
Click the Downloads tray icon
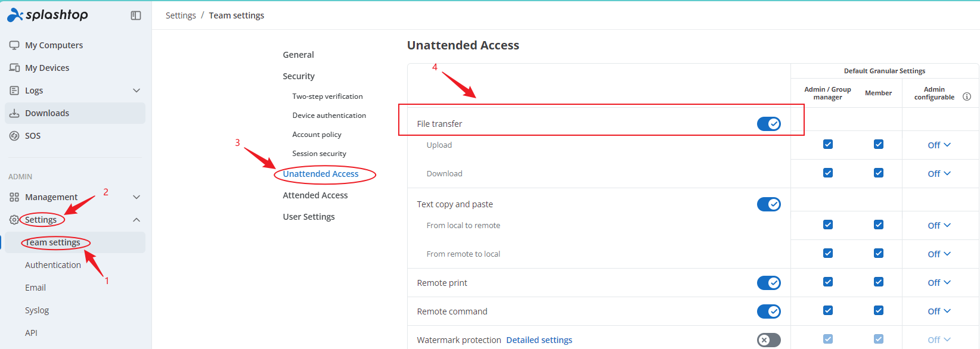14,113
